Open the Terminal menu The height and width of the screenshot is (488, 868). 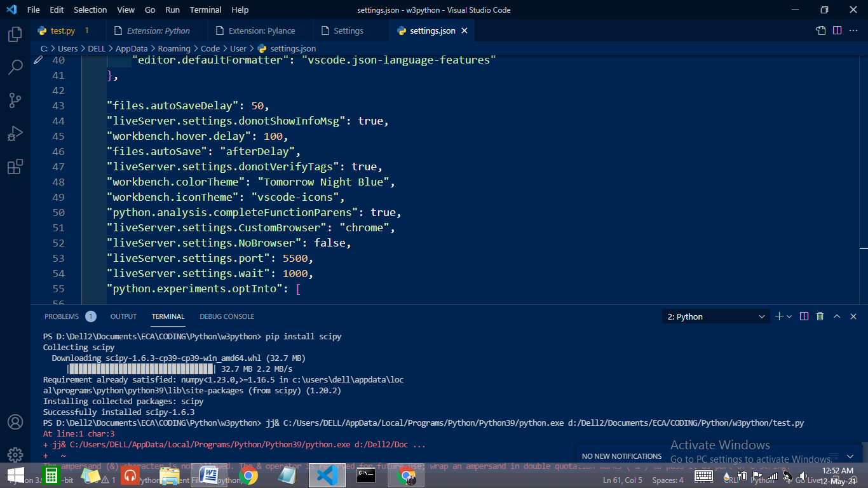click(205, 10)
